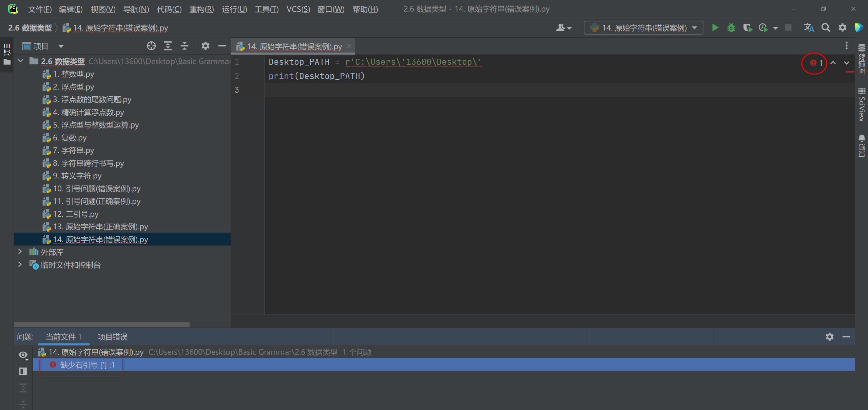
Task: Click the 2.6 数据类型 breadcrumb
Action: [x=30, y=28]
